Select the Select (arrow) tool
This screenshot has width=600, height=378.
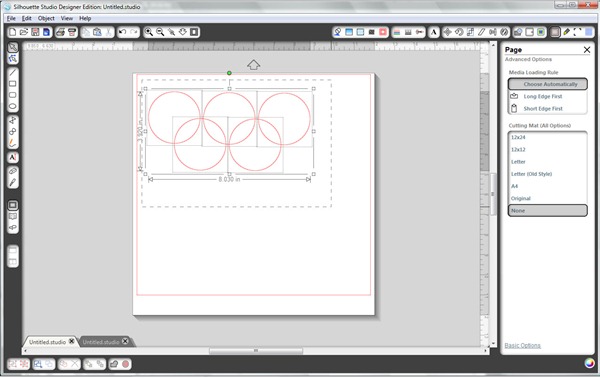[13, 47]
